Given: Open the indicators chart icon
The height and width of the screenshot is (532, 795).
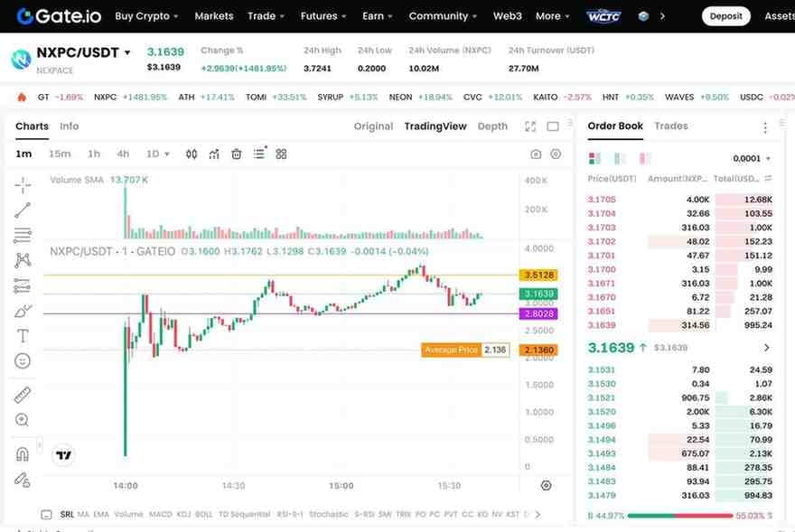Looking at the screenshot, I should 214,154.
